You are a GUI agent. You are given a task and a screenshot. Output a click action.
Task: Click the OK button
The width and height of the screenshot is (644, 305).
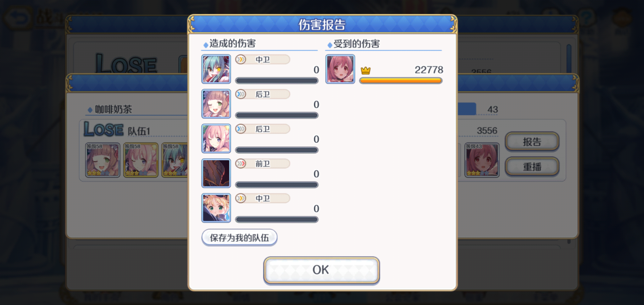click(321, 270)
